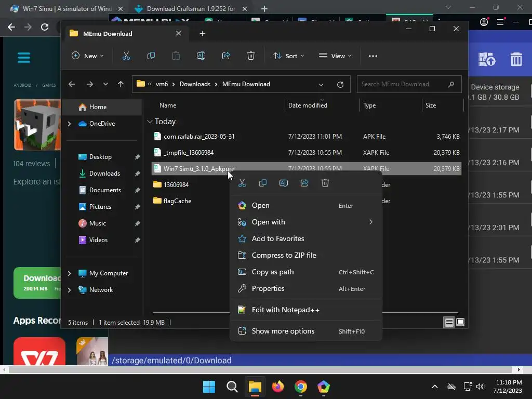Click Copy icon in the context menu
The width and height of the screenshot is (532, 399).
tap(262, 183)
